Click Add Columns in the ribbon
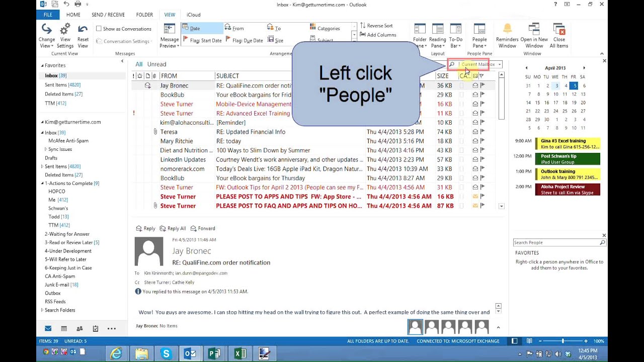The image size is (644, 362). [x=378, y=35]
